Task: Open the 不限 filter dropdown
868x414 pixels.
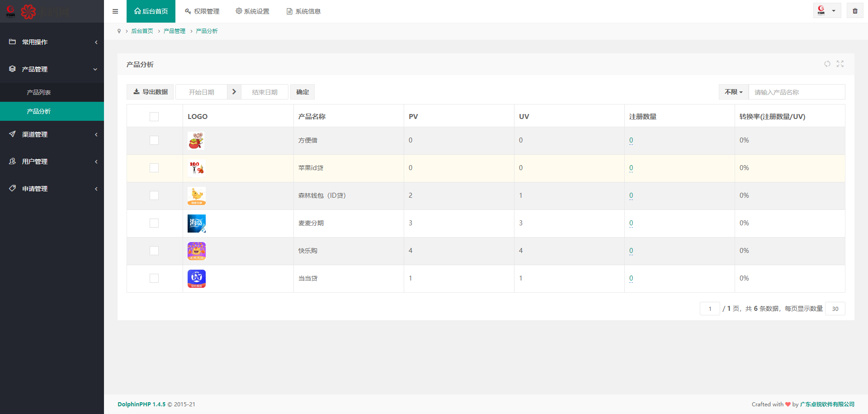Action: [733, 92]
